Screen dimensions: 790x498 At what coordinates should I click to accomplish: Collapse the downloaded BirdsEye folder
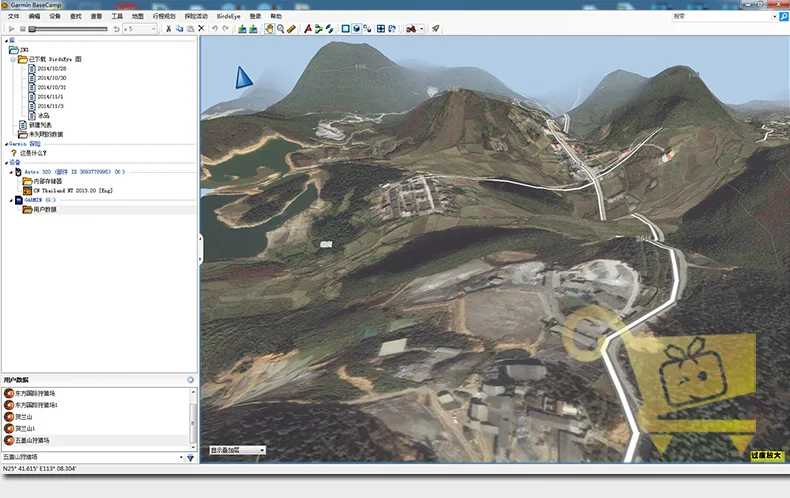click(x=13, y=59)
